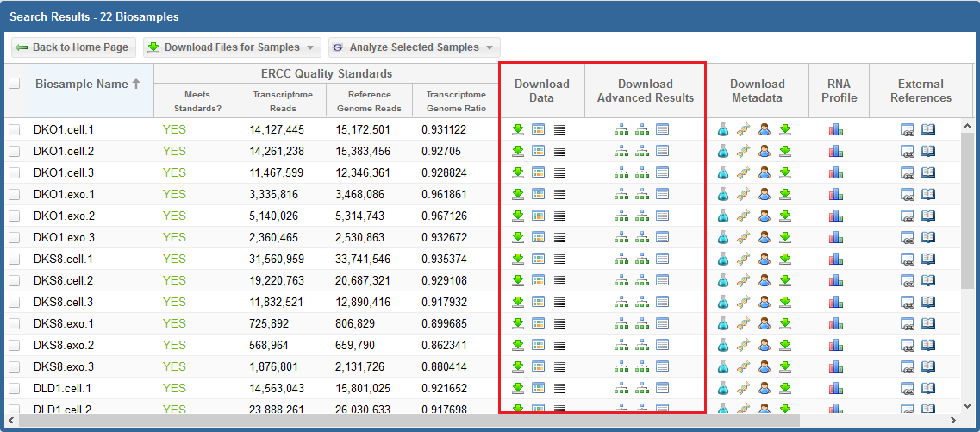
Task: Go Back to Home Page
Action: [73, 47]
